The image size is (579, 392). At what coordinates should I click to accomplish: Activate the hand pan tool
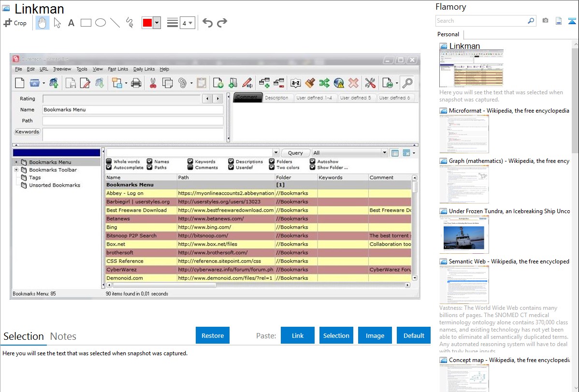[43, 23]
